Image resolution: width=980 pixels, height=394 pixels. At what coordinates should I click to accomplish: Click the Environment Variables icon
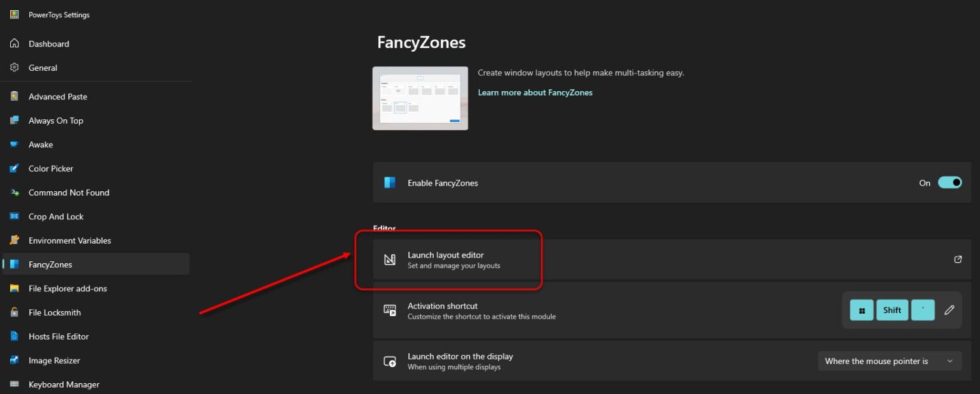click(x=14, y=240)
